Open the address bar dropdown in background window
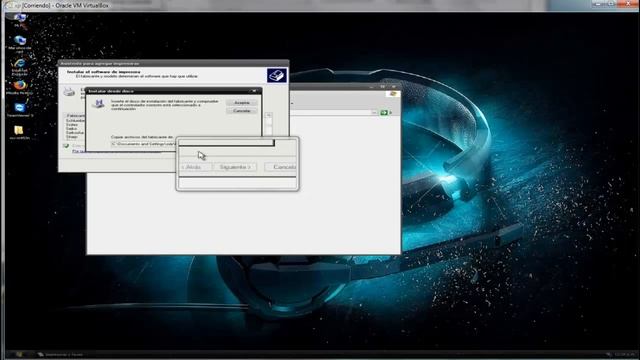Viewport: 640px width, 360px height. [374, 113]
